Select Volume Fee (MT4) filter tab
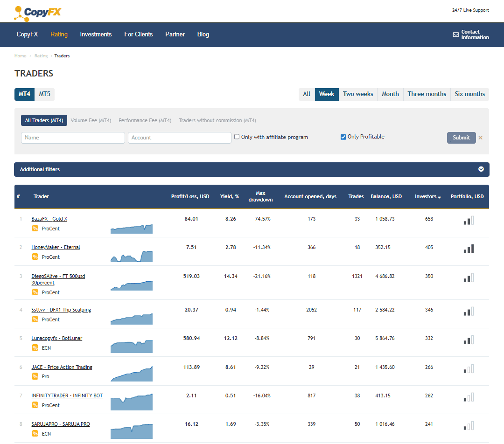 pyautogui.click(x=91, y=120)
